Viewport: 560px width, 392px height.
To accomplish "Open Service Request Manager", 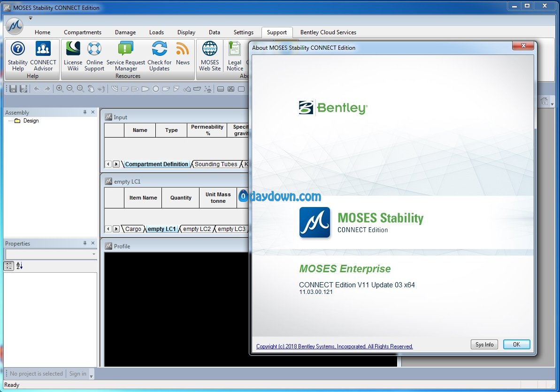I will pyautogui.click(x=126, y=56).
